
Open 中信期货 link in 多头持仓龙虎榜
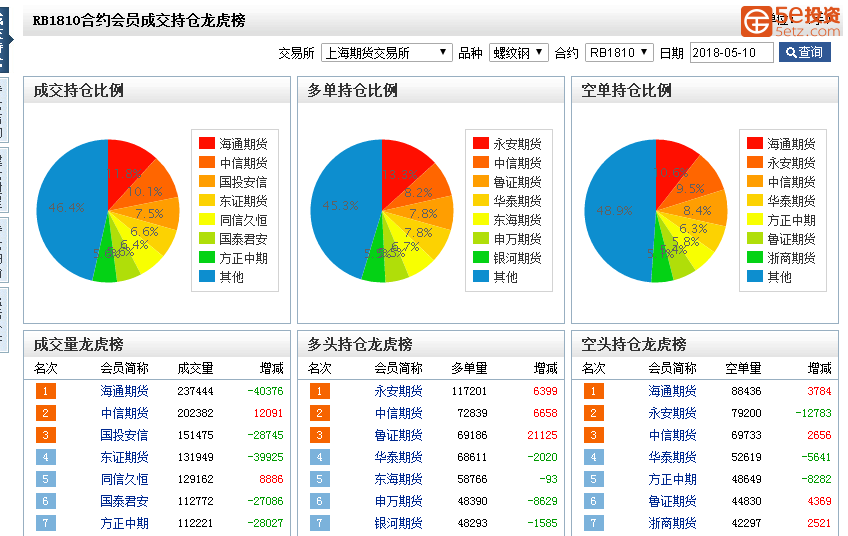(x=399, y=413)
